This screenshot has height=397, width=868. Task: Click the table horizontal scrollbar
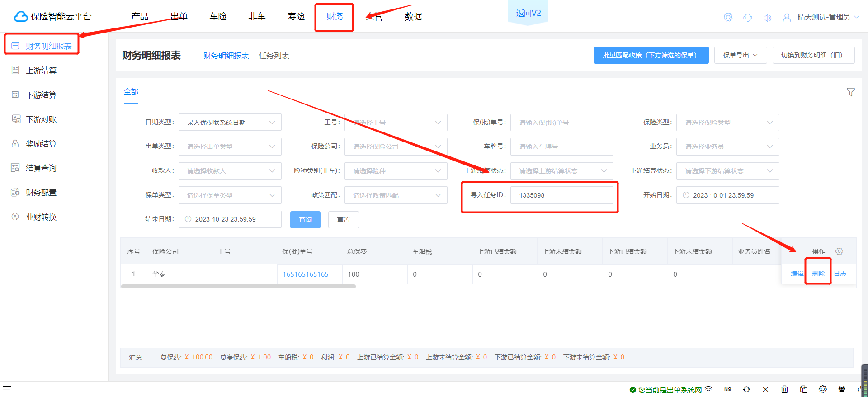(x=238, y=286)
